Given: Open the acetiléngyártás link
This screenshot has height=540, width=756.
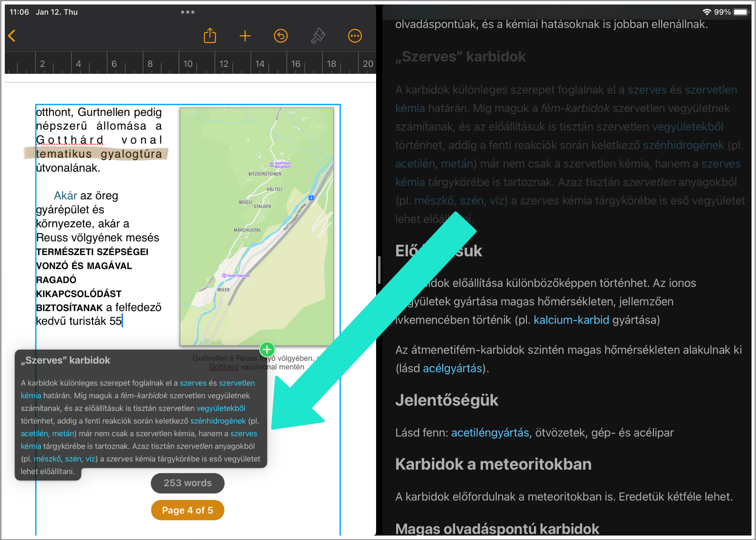Looking at the screenshot, I should [x=490, y=433].
